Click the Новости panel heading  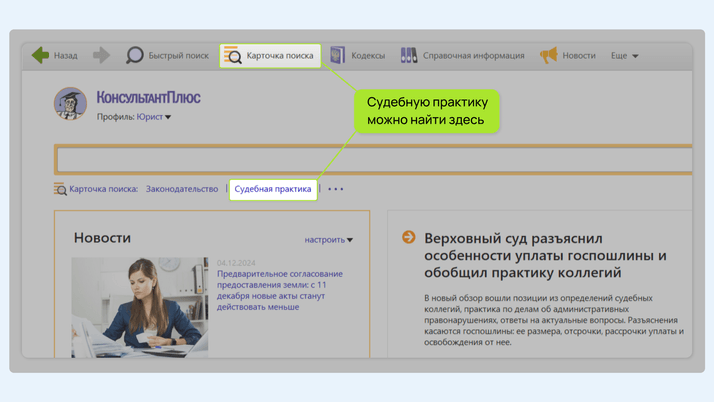click(x=102, y=238)
